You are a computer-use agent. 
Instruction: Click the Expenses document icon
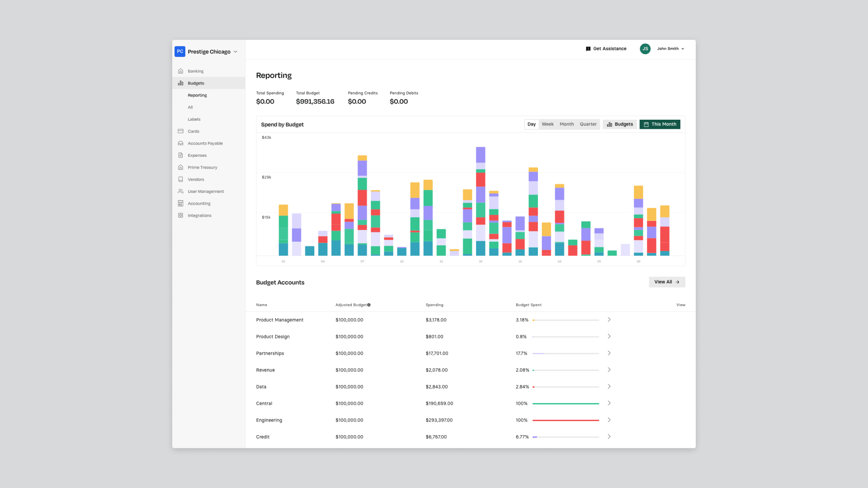[180, 155]
